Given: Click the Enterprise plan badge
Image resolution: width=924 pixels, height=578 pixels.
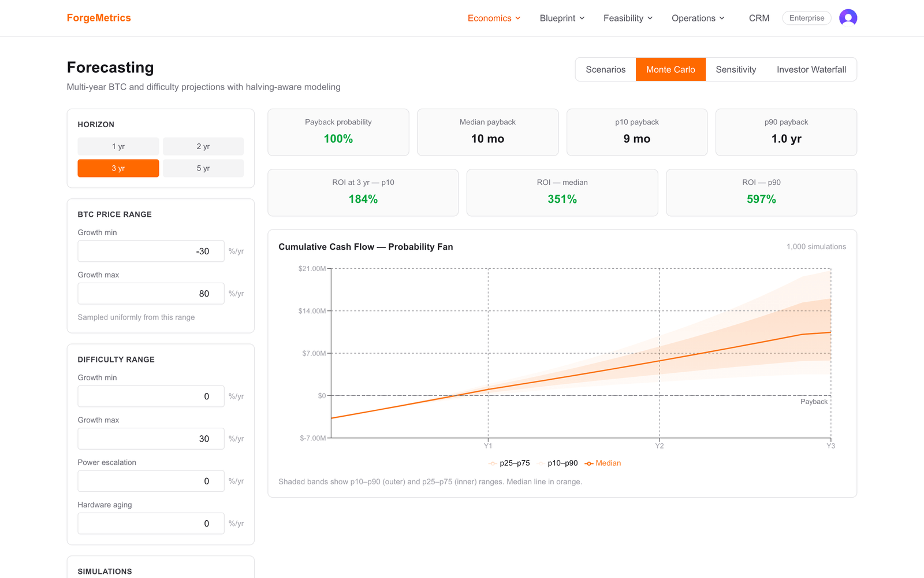Looking at the screenshot, I should click(807, 18).
